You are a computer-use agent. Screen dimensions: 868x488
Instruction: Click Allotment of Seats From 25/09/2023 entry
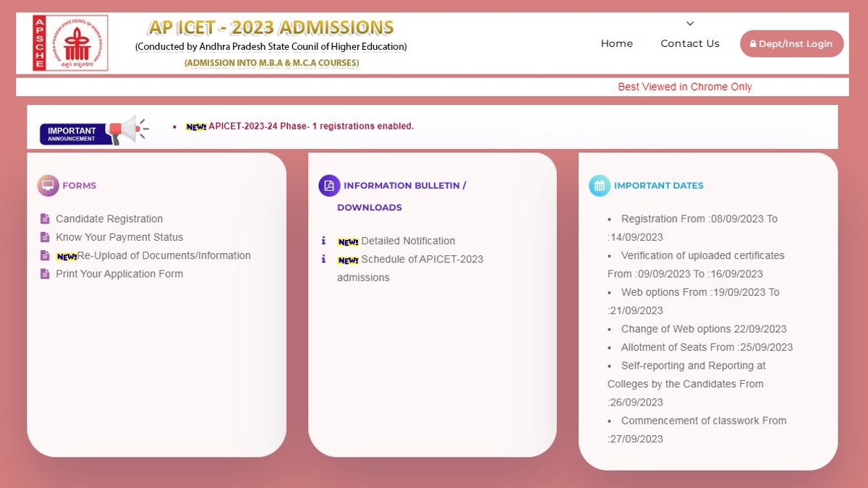coord(707,347)
